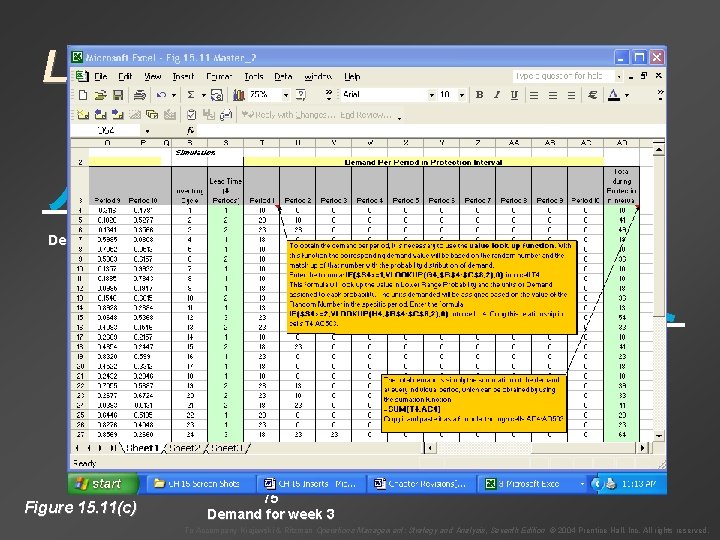
Task: Open the View menu
Action: pyautogui.click(x=152, y=76)
